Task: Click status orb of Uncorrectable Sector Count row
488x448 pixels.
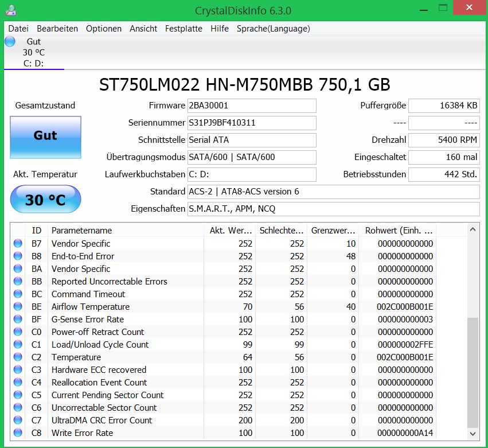Action: point(18,407)
